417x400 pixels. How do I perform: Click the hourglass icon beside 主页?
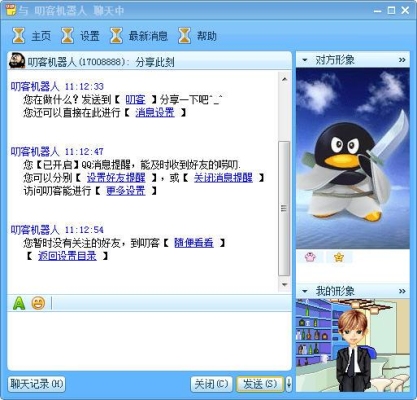[19, 36]
